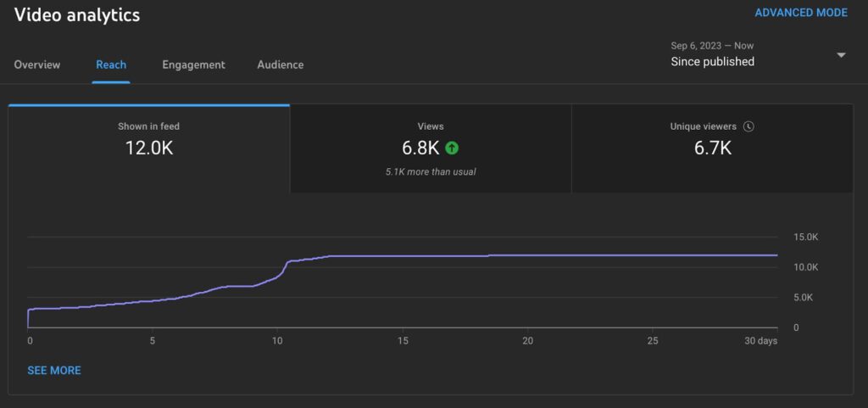The image size is (868, 408).
Task: Click the '30 days' x-axis label
Action: pyautogui.click(x=760, y=341)
